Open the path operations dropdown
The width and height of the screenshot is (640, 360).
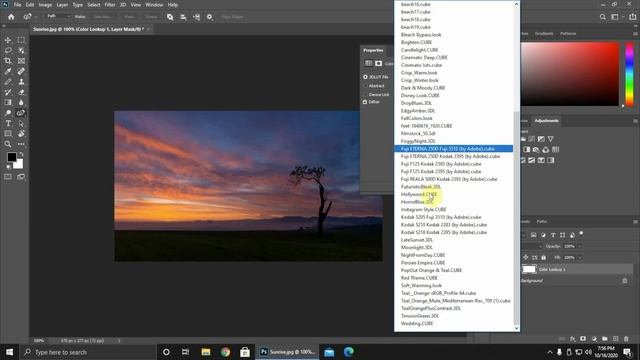pos(170,17)
